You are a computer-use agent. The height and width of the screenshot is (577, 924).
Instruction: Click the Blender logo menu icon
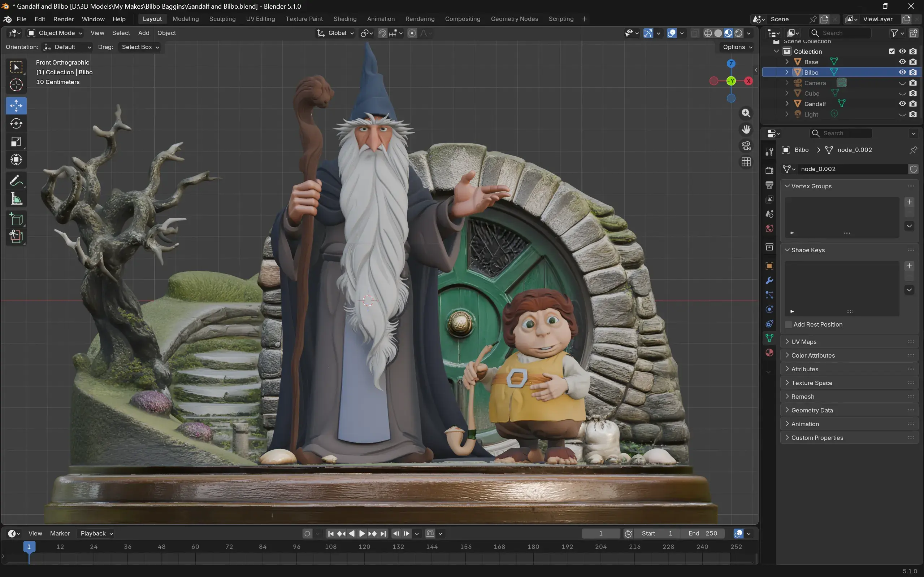(7, 19)
